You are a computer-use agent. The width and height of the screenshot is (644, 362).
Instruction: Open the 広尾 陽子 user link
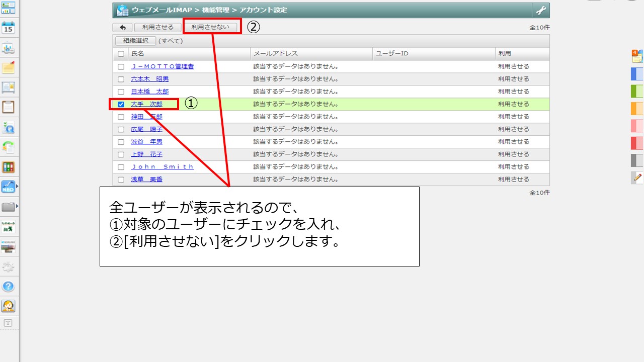click(x=145, y=129)
